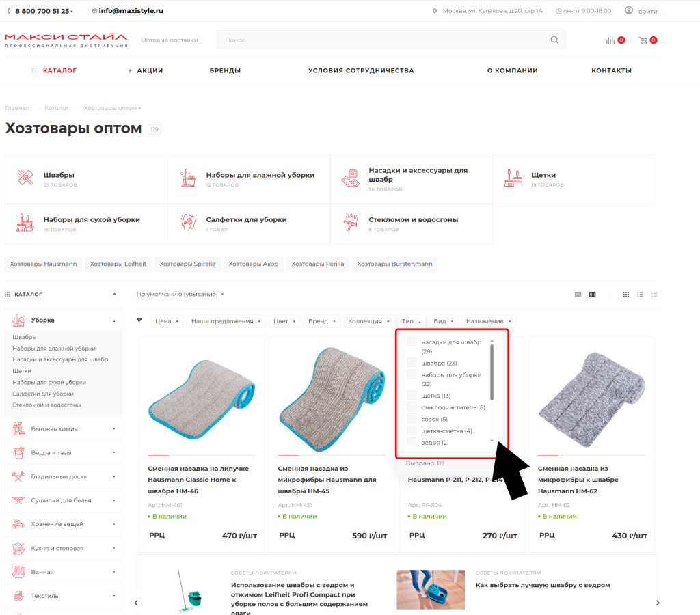Open the Бренд filter dropdown
The width and height of the screenshot is (700, 615).
(321, 320)
